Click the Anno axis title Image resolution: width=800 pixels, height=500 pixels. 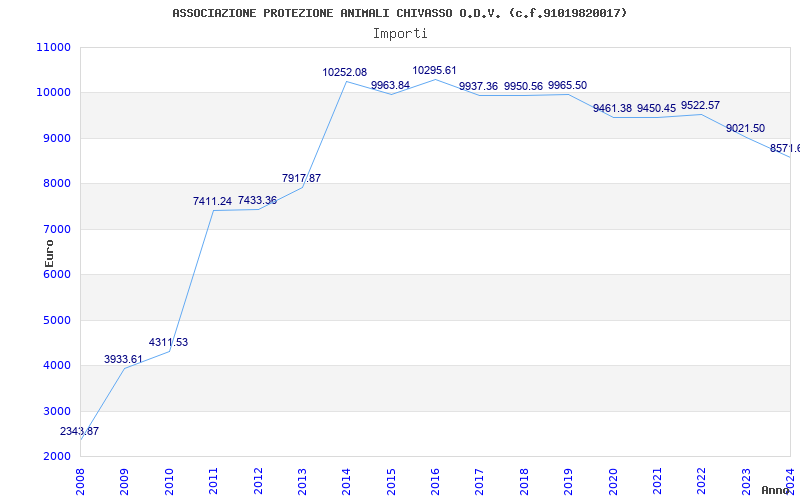pos(775,490)
